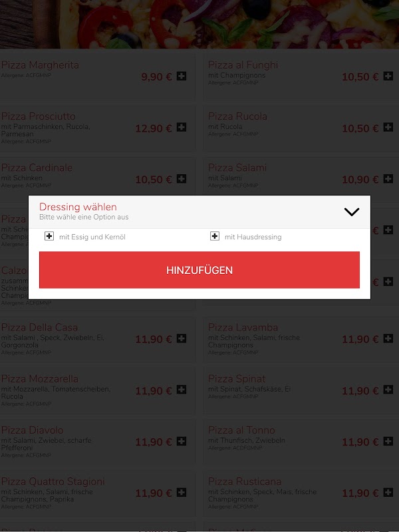Add Pizza Diavolo using plus icon

click(182, 441)
